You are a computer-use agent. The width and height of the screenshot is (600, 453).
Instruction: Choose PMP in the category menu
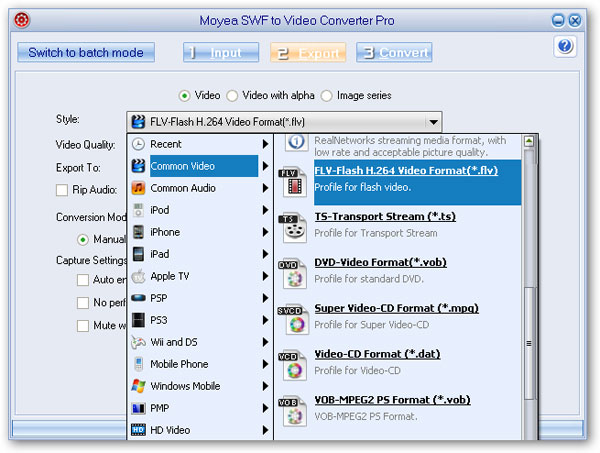pos(200,408)
